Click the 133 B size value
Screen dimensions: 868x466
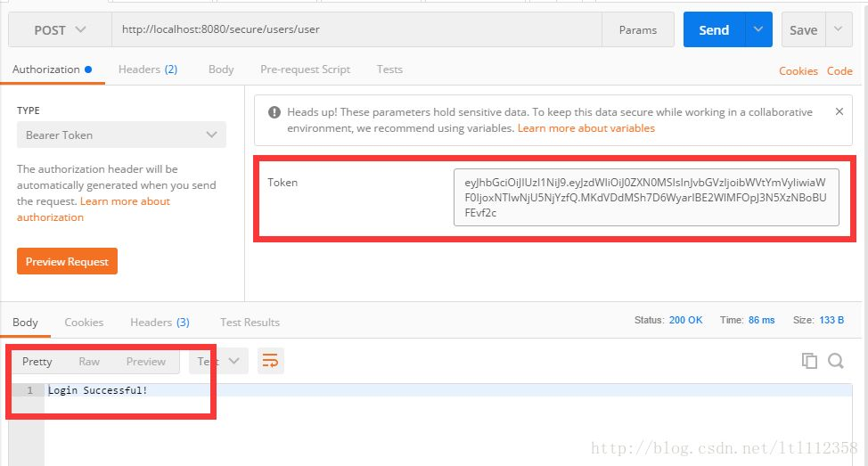tap(831, 320)
